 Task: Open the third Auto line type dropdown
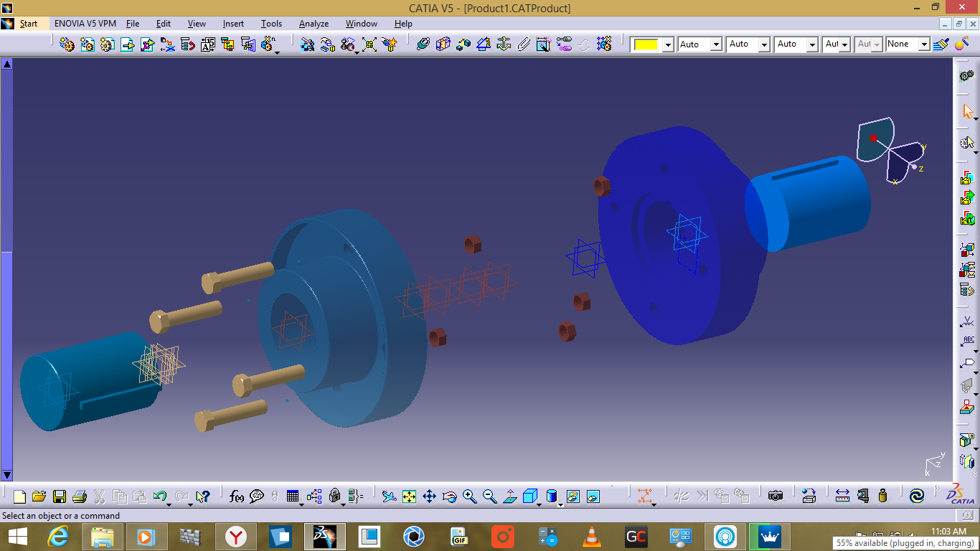pyautogui.click(x=812, y=44)
